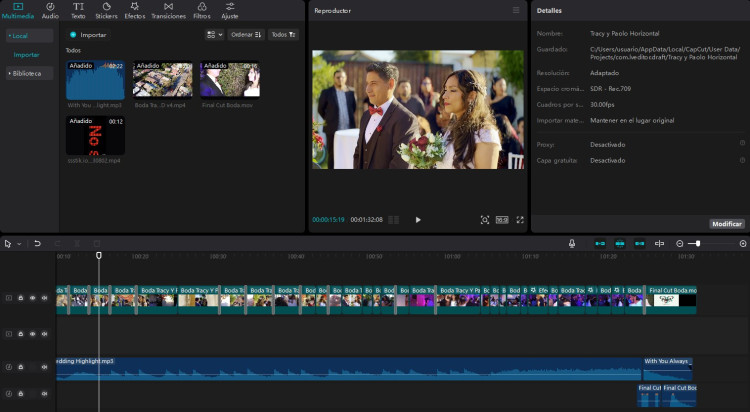This screenshot has width=750, height=412.
Task: Select the Boda Tra...D v4.mp4 media thumbnail
Action: pyautogui.click(x=163, y=80)
